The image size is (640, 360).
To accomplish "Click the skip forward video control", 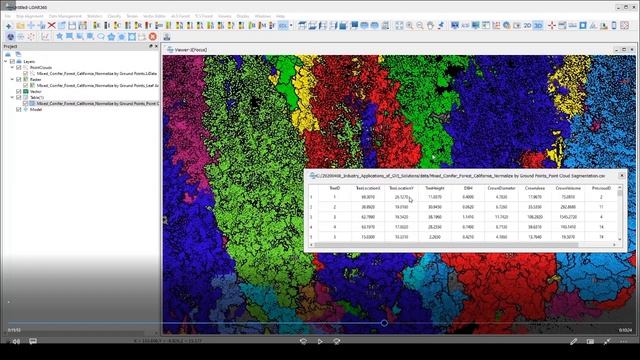I will pos(337,341).
